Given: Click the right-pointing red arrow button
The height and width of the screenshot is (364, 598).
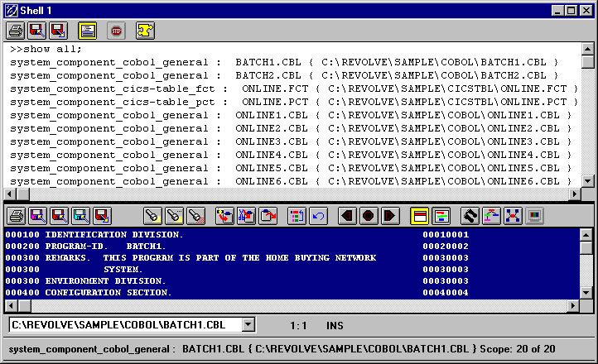Looking at the screenshot, I should [389, 217].
